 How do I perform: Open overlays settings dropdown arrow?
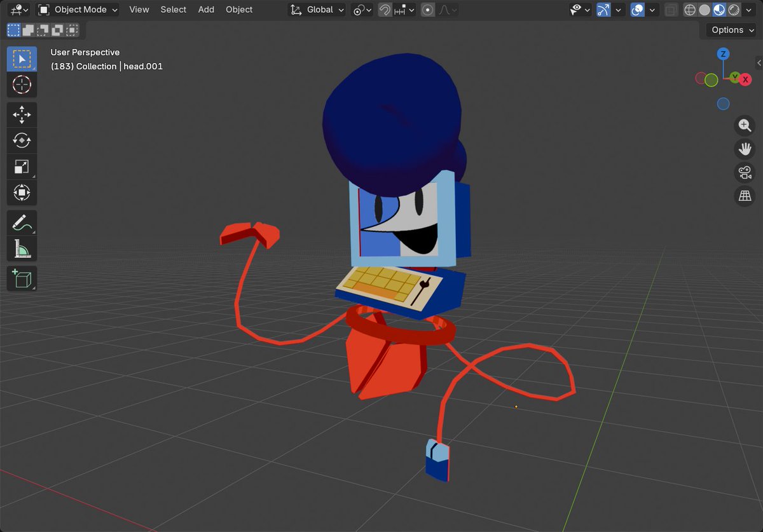(x=652, y=10)
